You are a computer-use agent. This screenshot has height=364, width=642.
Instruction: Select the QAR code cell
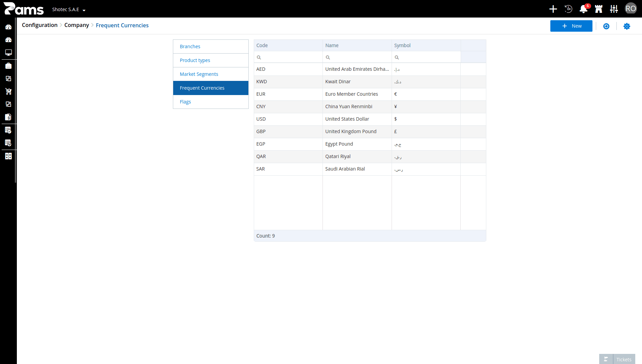pyautogui.click(x=288, y=156)
